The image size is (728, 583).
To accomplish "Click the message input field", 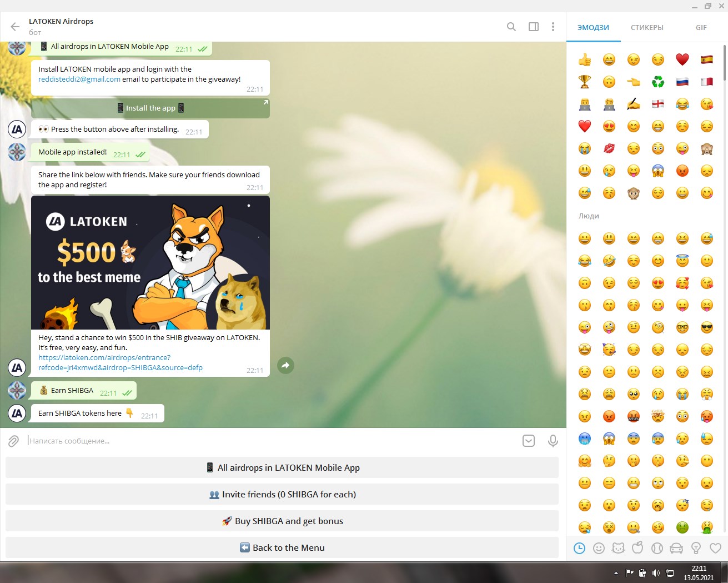I will click(272, 441).
